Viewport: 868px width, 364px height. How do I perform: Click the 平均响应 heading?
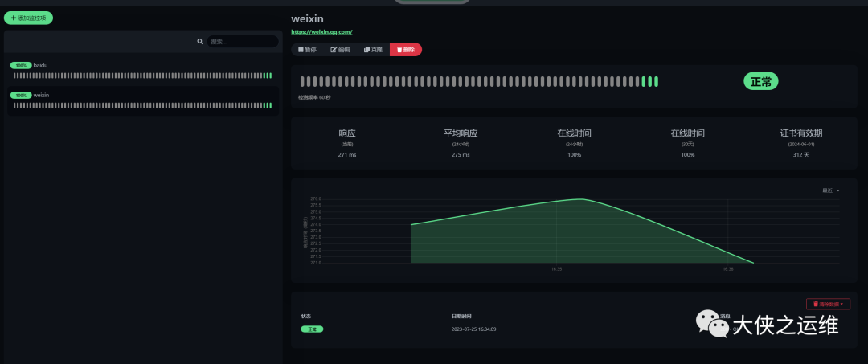[x=461, y=133]
